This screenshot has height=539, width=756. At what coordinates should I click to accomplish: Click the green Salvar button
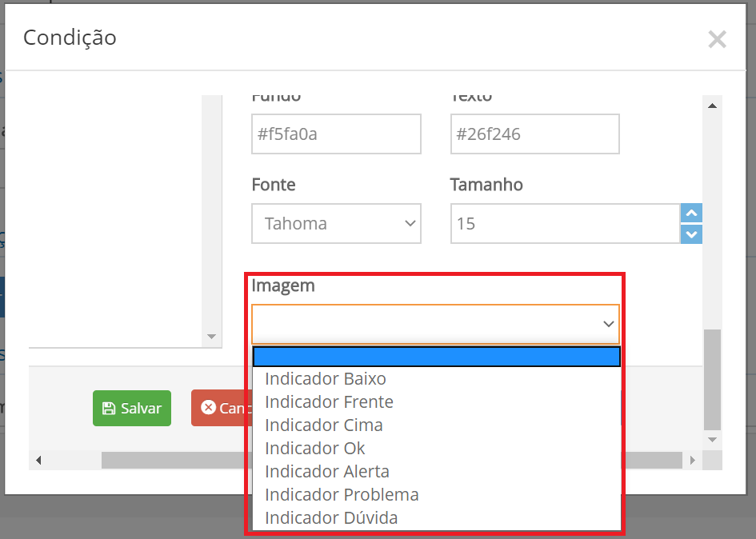click(x=132, y=409)
